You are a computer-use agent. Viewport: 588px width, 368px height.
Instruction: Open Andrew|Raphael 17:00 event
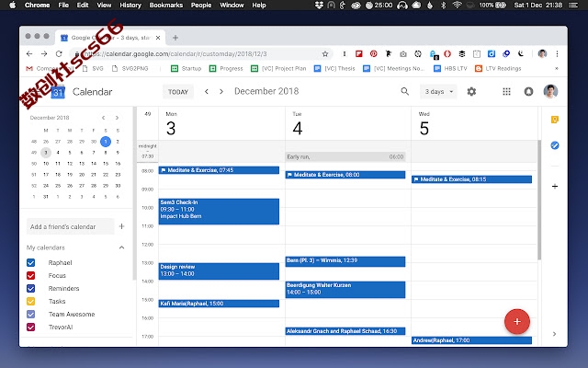[471, 340]
